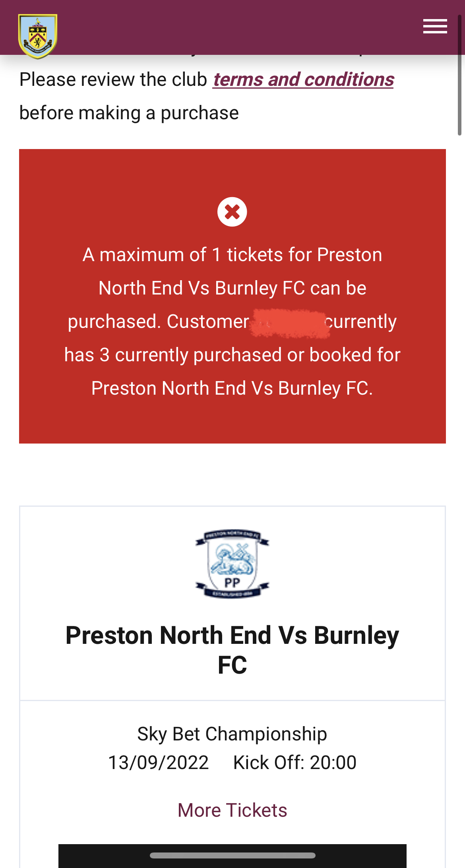Click the 'A maximum of 1 tickets' line
Image resolution: width=465 pixels, height=868 pixels.
coord(232,255)
